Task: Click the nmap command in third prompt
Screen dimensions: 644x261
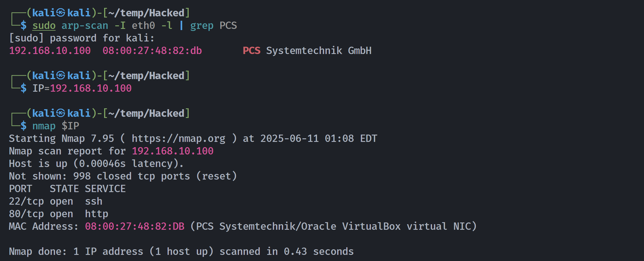Action: click(44, 126)
